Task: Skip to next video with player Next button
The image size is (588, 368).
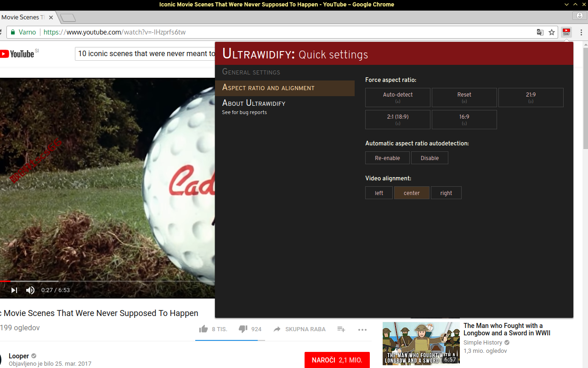Action: click(14, 290)
